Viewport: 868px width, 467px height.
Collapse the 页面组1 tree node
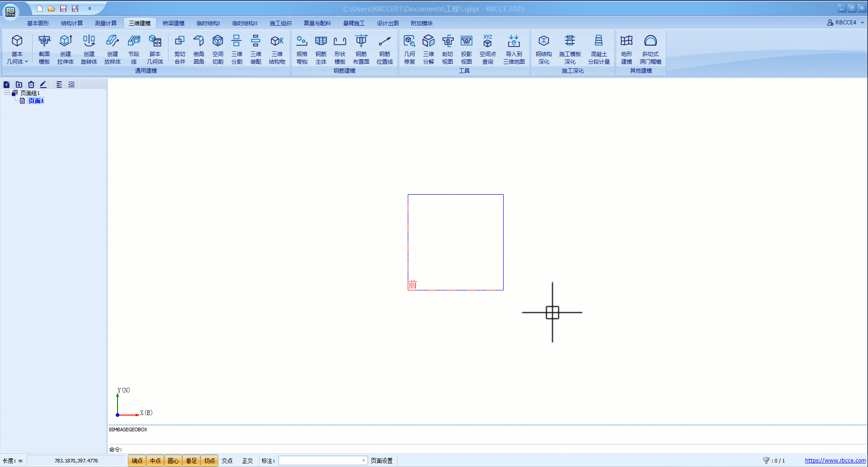(7, 93)
